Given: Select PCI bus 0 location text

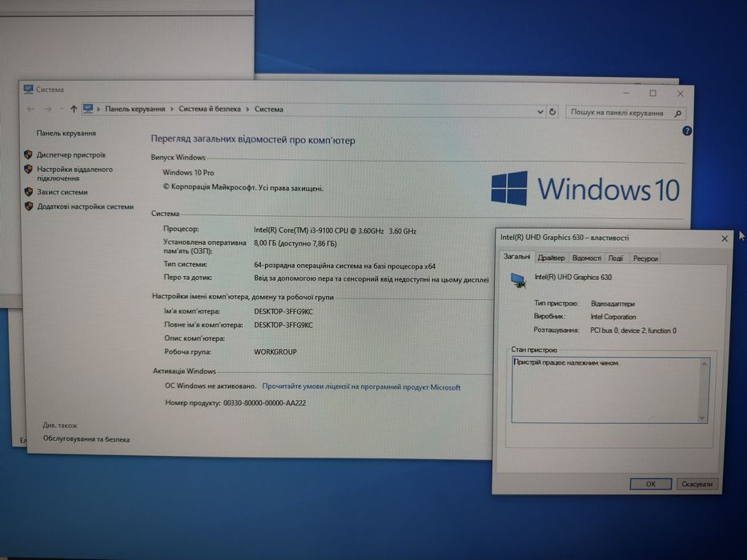Looking at the screenshot, I should coord(633,330).
